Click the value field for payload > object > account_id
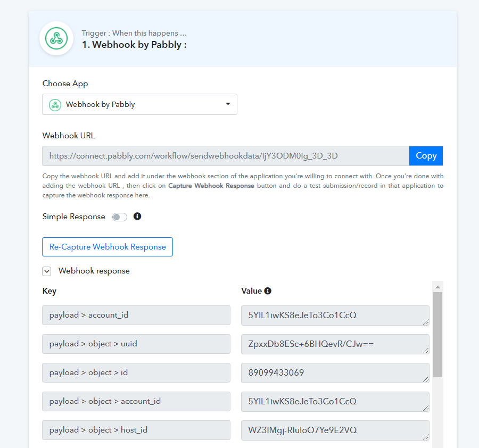This screenshot has width=479, height=448. pos(335,402)
